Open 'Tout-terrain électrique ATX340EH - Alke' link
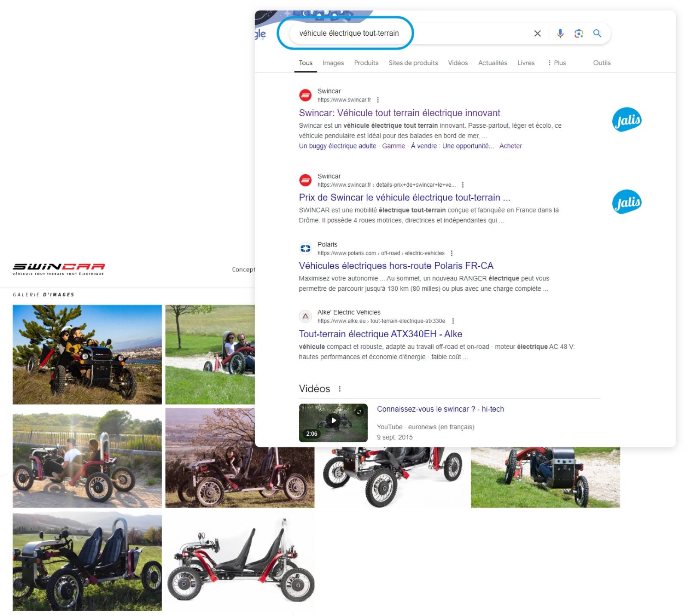The height and width of the screenshot is (616, 688). click(x=381, y=334)
